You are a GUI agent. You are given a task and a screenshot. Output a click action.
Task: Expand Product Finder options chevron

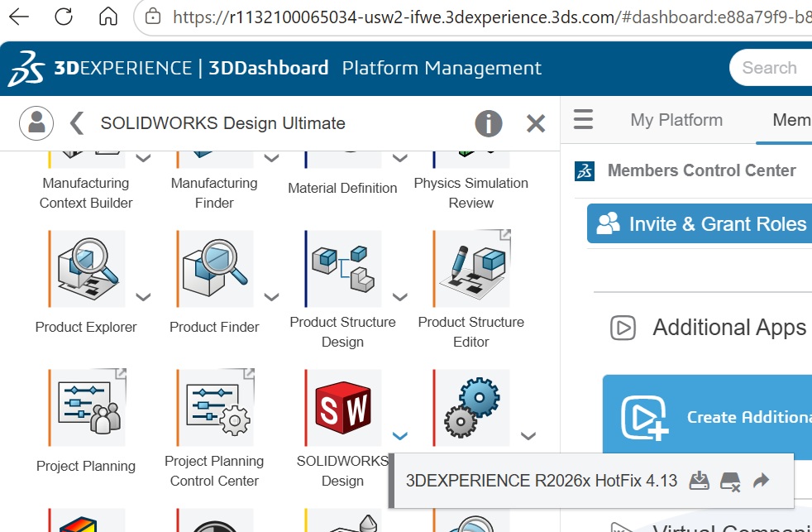click(271, 297)
